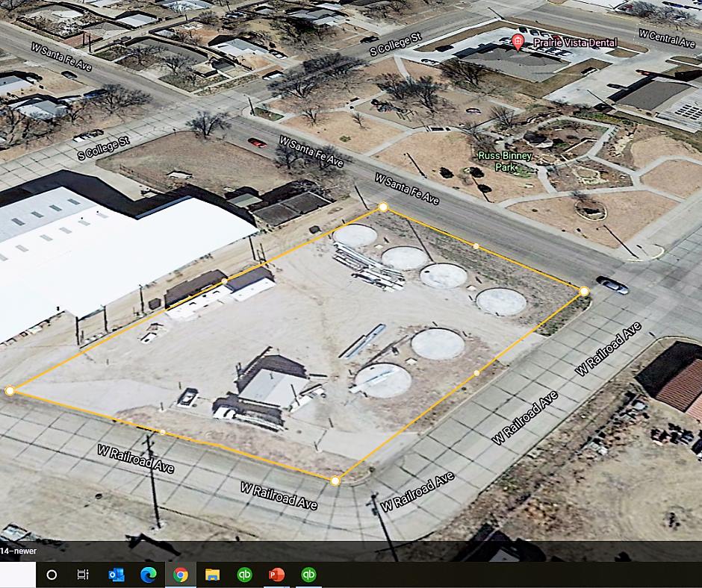Click the Cortana circle icon
Screen dimensions: 702x588
pyautogui.click(x=52, y=575)
